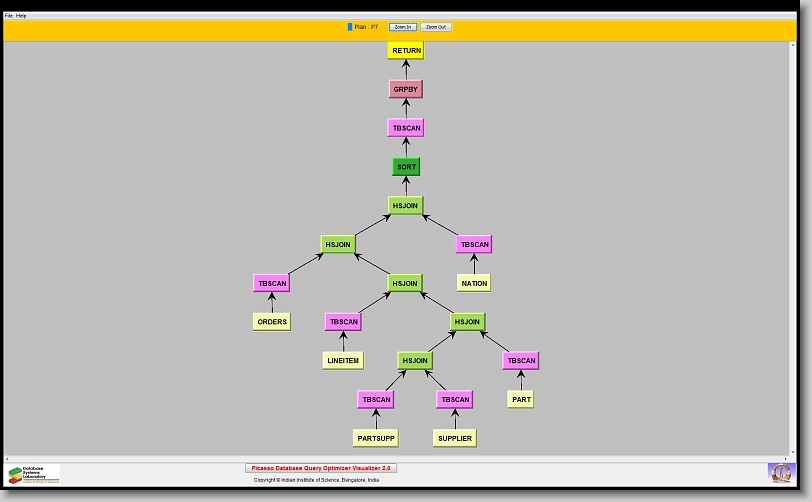Click the blue Plan P7 color swatch
Viewport: 812px width, 502px height.
(350, 27)
